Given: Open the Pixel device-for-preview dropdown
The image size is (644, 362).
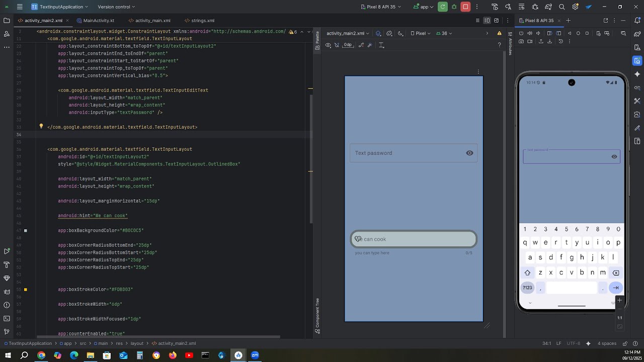Looking at the screenshot, I should point(421,34).
